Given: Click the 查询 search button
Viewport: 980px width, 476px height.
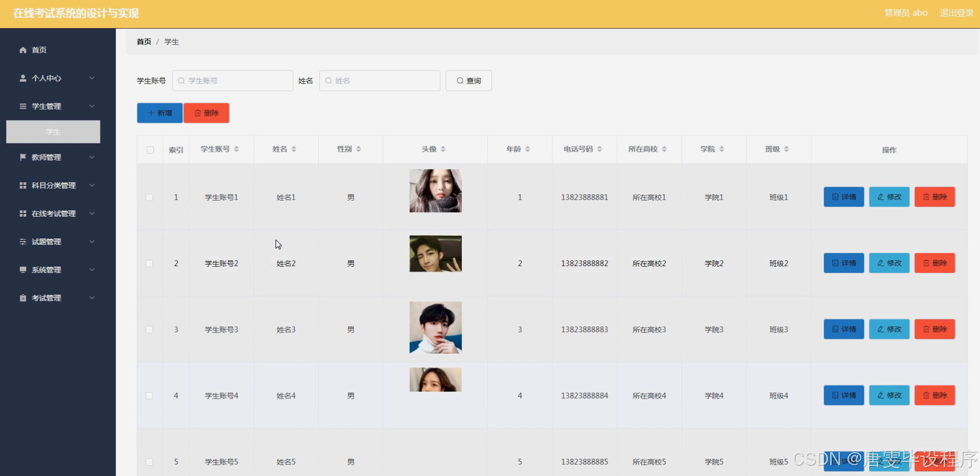Looking at the screenshot, I should pyautogui.click(x=469, y=81).
